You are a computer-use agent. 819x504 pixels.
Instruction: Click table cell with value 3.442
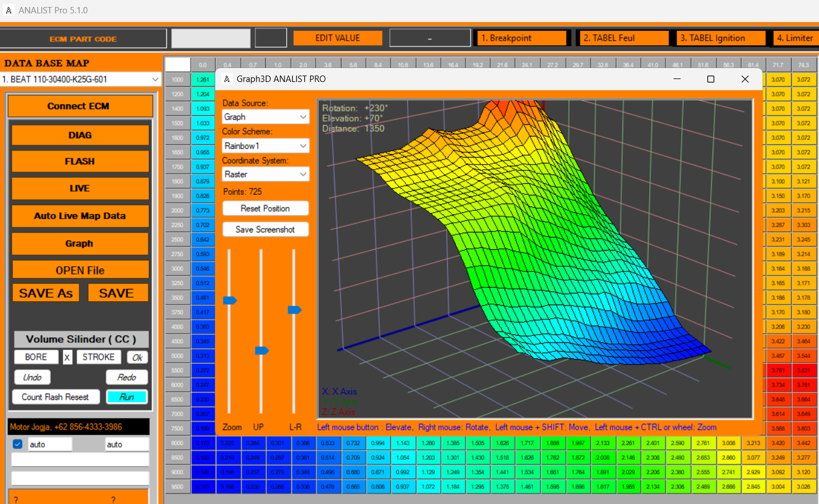(x=803, y=443)
